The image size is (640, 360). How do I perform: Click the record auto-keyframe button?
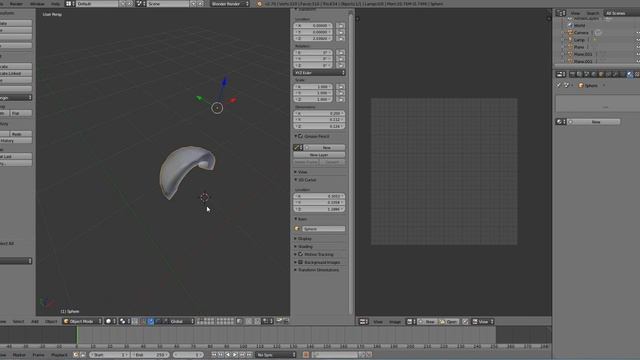(x=306, y=355)
